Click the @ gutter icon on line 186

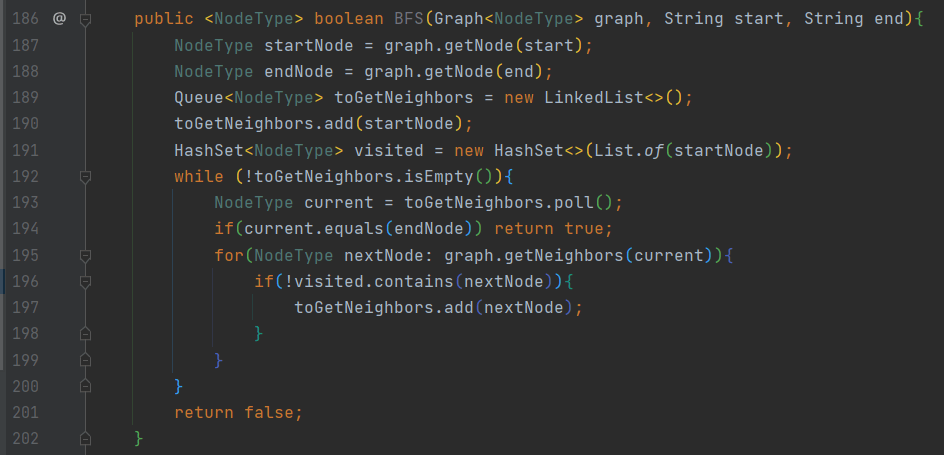(59, 19)
